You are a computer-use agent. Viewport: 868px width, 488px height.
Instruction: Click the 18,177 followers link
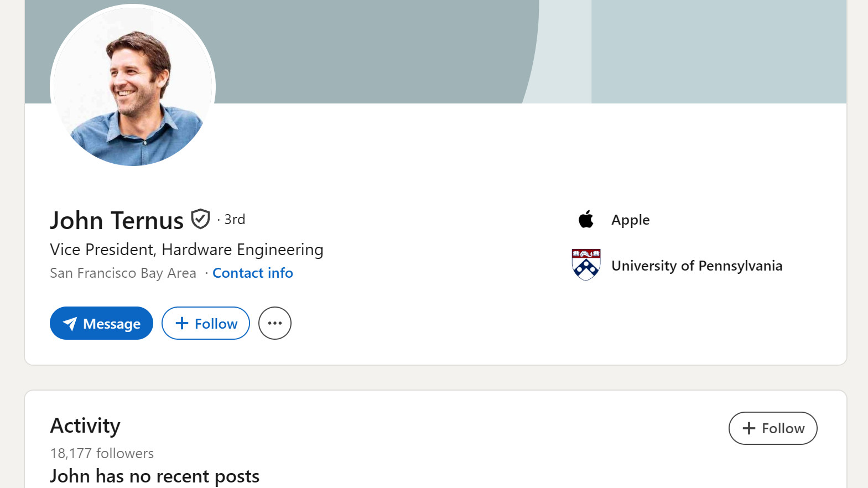(102, 453)
